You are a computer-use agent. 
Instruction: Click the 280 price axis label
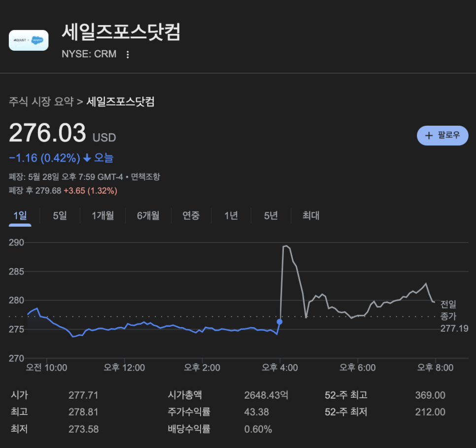tap(16, 300)
